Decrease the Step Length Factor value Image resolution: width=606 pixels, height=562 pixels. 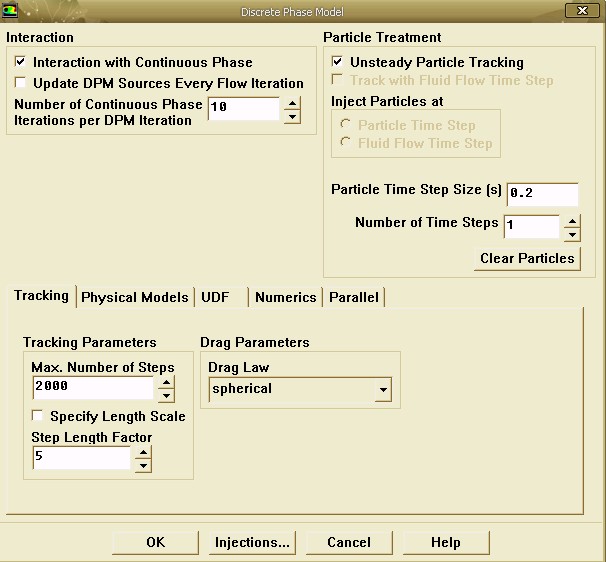point(143,465)
